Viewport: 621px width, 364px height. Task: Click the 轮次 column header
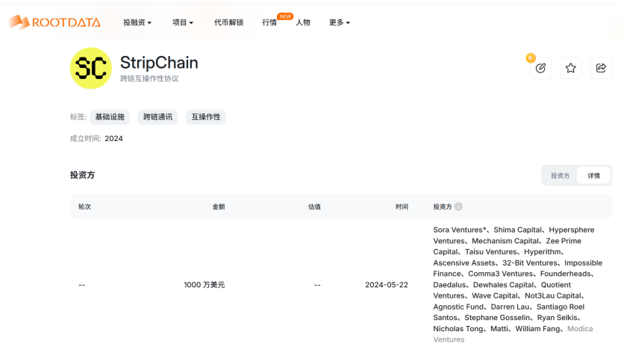(x=84, y=207)
